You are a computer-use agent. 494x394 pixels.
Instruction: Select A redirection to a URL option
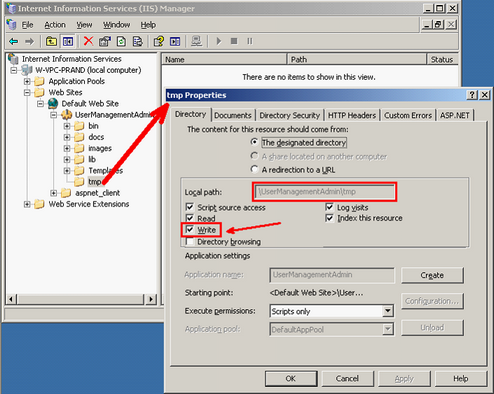click(x=254, y=169)
